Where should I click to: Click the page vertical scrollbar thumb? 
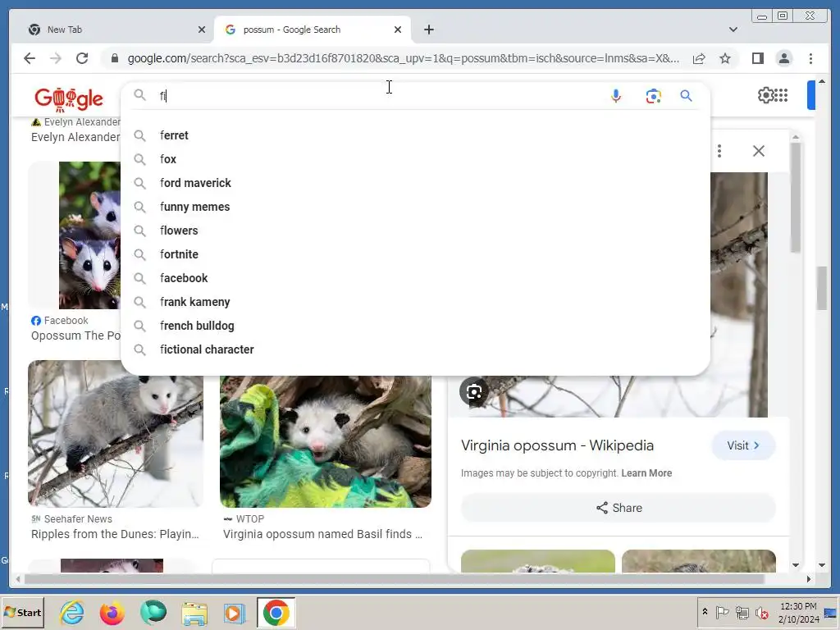pyautogui.click(x=822, y=288)
